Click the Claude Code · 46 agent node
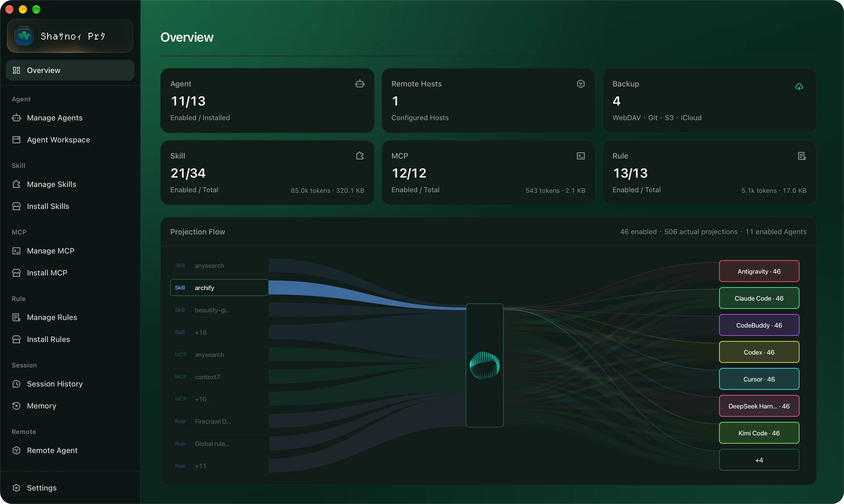The width and height of the screenshot is (844, 504). tap(759, 298)
